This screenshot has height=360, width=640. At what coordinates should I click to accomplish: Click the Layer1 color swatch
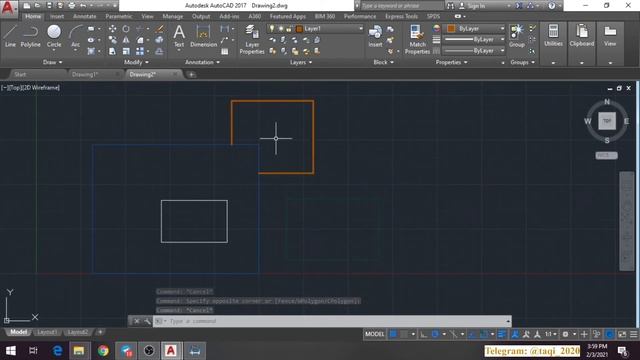pos(299,29)
